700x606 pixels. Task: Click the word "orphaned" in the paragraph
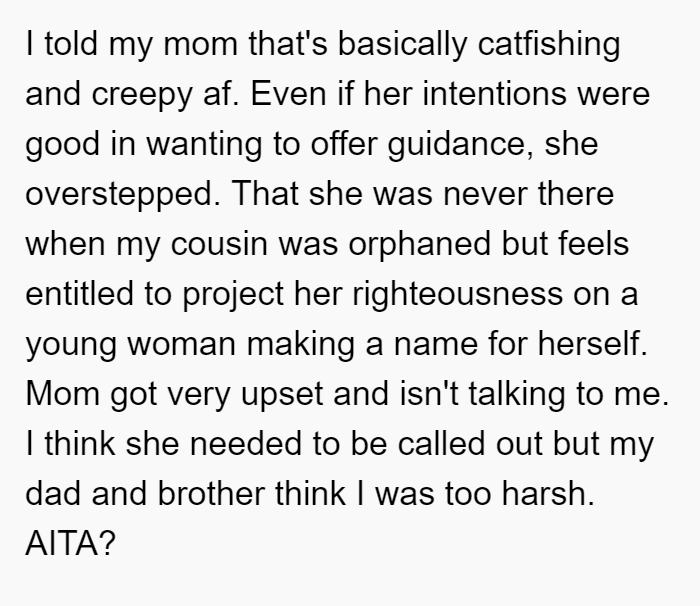(x=420, y=244)
